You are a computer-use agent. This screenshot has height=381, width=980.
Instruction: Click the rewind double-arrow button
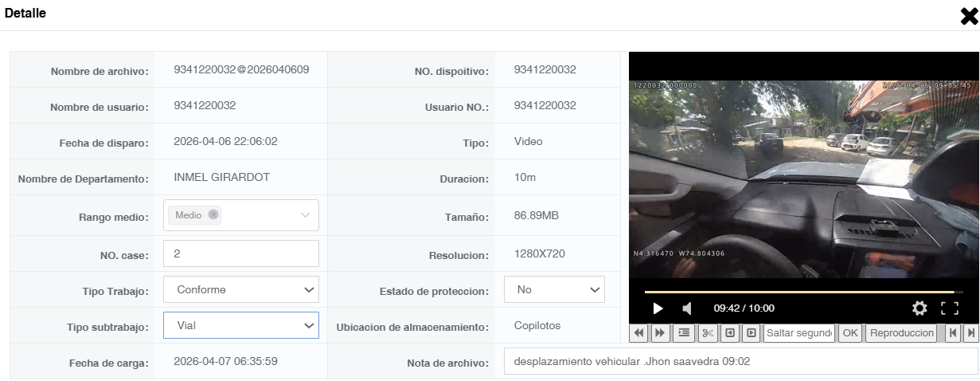click(x=640, y=332)
